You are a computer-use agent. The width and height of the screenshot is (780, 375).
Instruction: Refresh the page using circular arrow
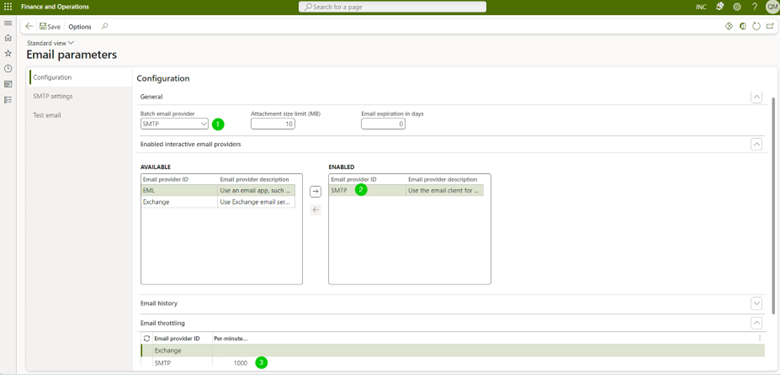[756, 26]
